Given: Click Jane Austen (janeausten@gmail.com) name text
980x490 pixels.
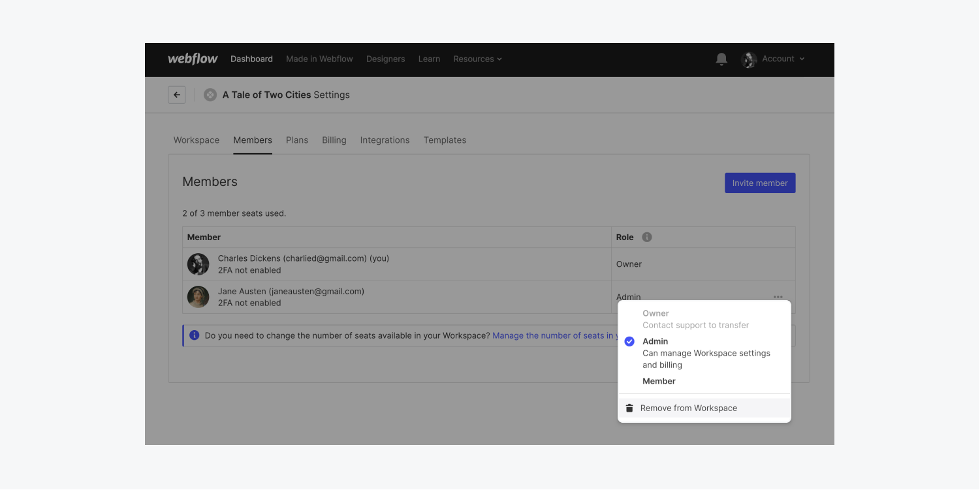Looking at the screenshot, I should click(291, 291).
